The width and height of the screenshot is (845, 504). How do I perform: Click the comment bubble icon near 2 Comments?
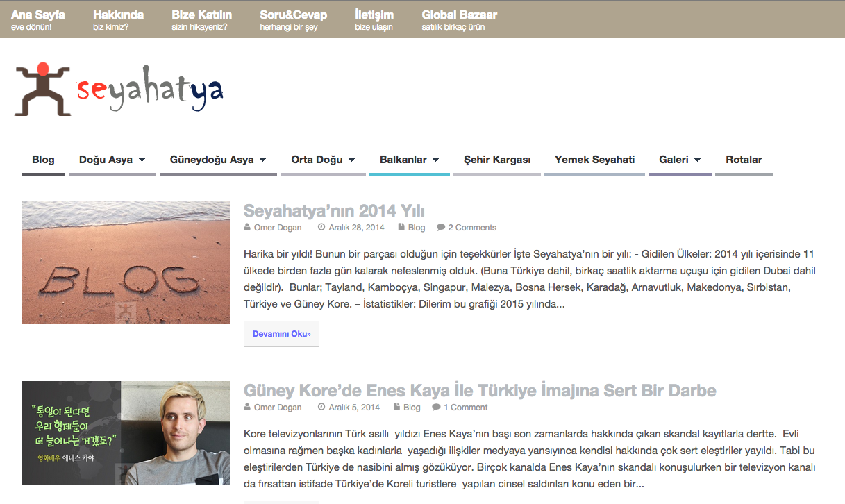click(x=440, y=227)
